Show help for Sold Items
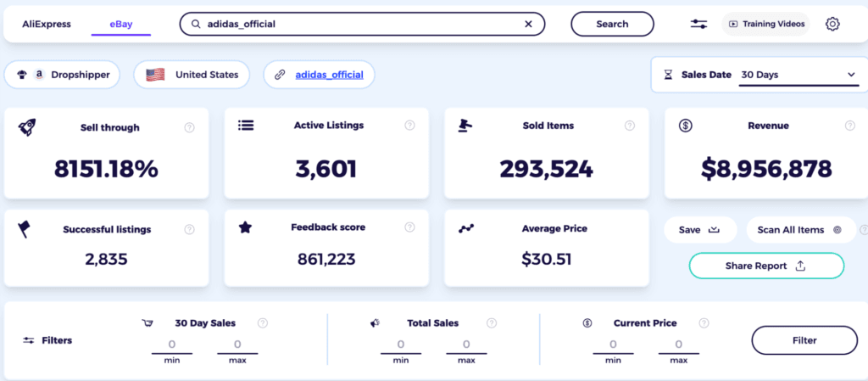 630,126
